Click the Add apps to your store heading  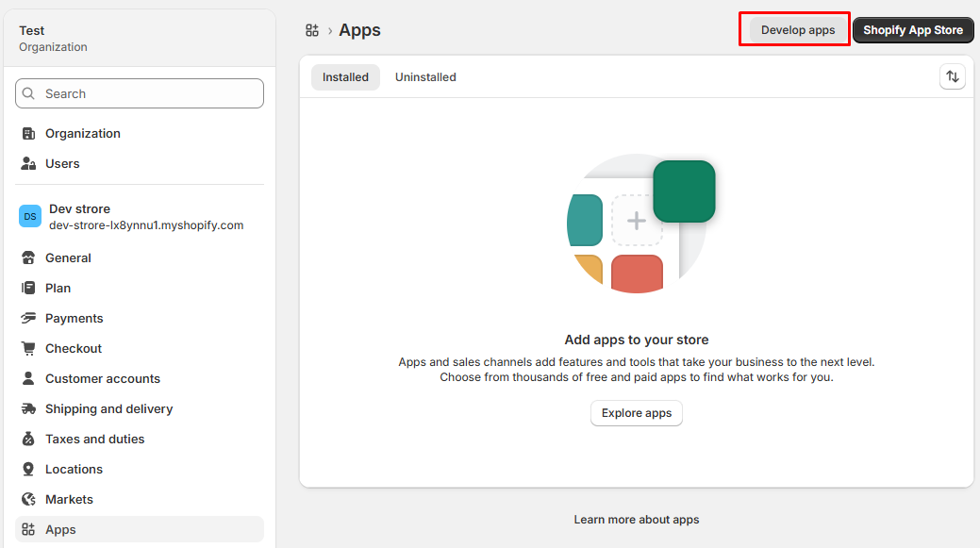pos(637,340)
